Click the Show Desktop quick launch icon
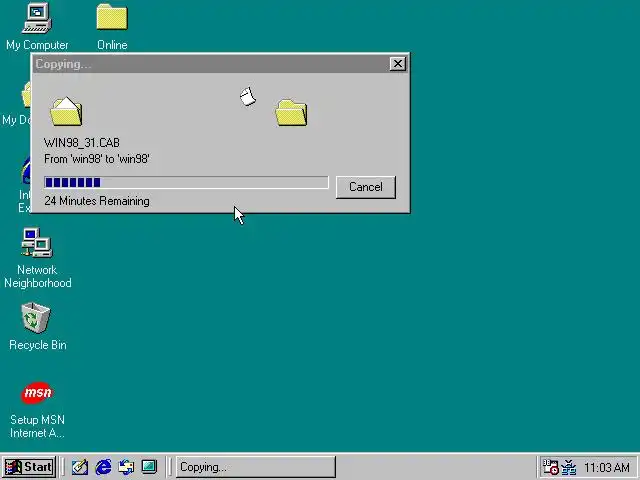The image size is (640, 480). point(149,467)
